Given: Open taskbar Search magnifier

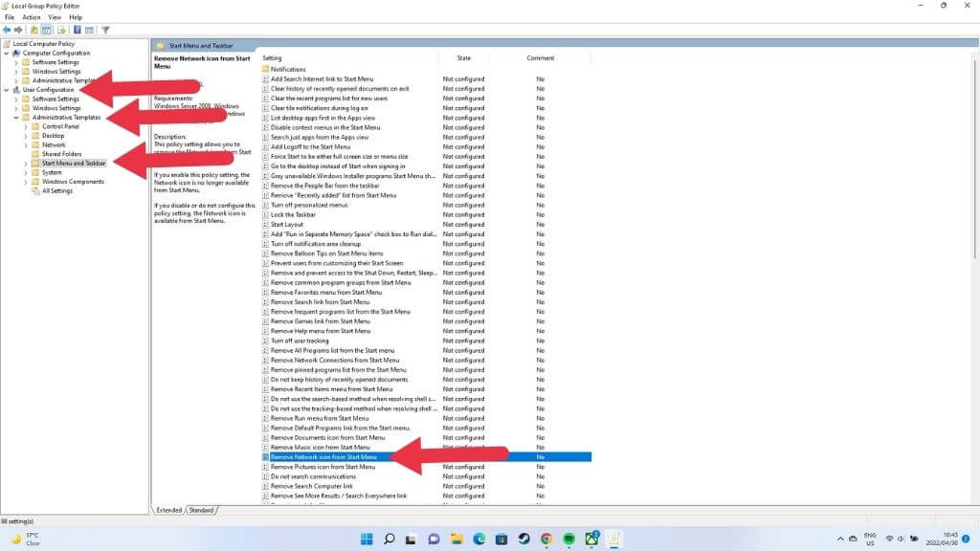Looking at the screenshot, I should pyautogui.click(x=389, y=539).
